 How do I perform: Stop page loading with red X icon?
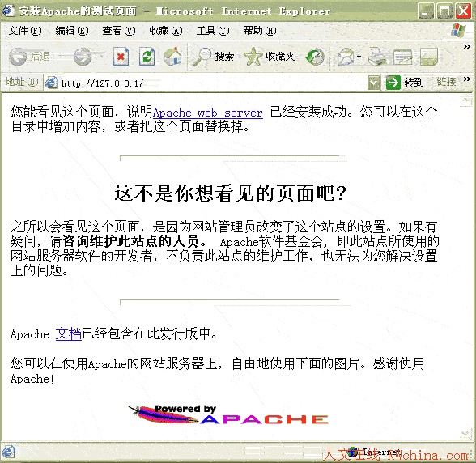coord(121,57)
